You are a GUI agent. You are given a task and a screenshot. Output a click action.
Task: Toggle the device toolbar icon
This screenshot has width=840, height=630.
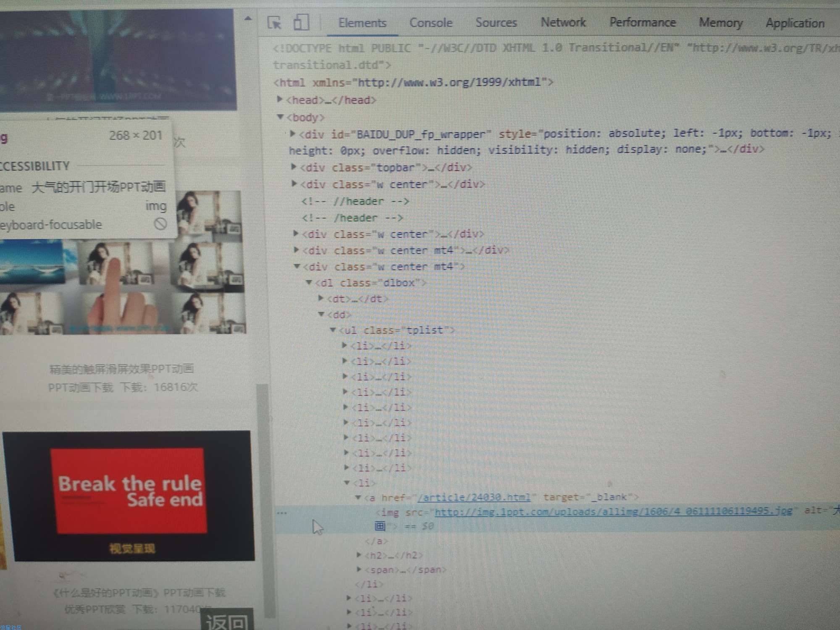click(x=301, y=22)
